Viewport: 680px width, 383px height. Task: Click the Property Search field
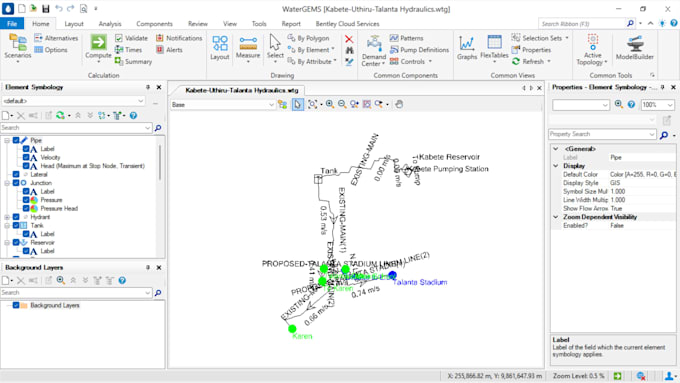click(x=602, y=134)
